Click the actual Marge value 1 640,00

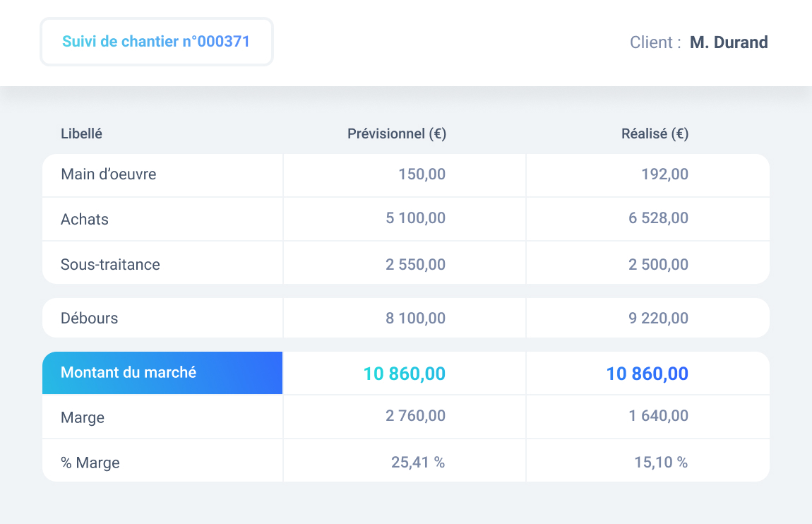(x=658, y=417)
